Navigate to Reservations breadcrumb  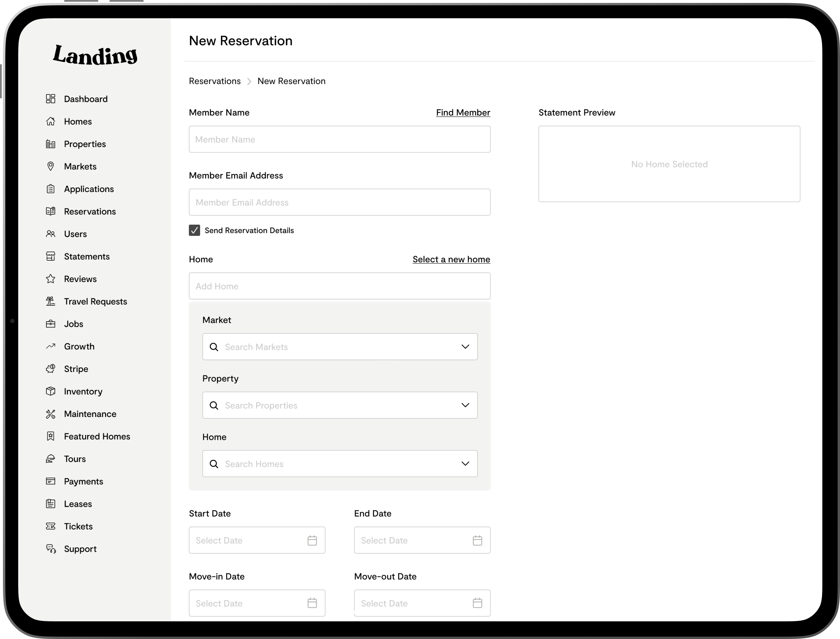pos(215,81)
